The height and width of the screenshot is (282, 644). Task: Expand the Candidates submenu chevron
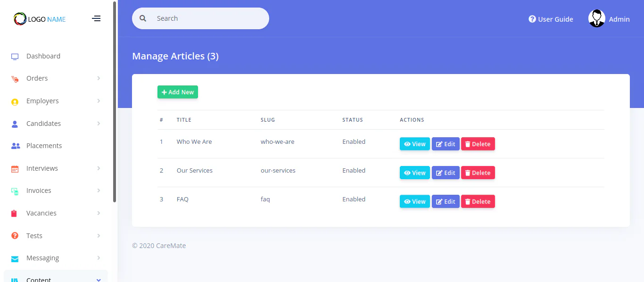coord(99,124)
